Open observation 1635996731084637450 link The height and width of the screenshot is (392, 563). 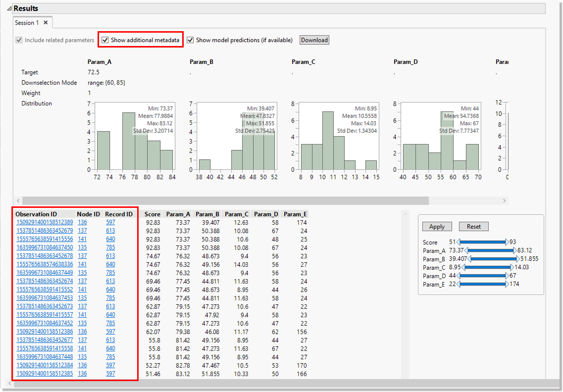tap(45, 247)
